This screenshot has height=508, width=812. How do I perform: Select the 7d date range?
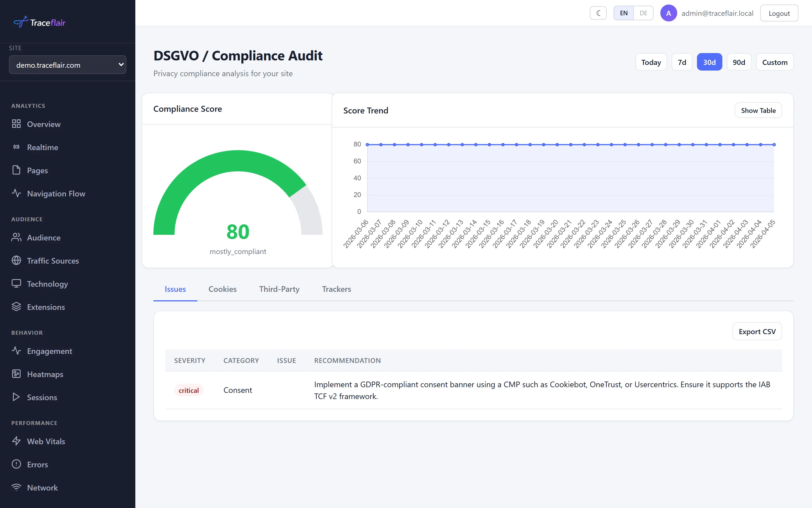click(682, 62)
